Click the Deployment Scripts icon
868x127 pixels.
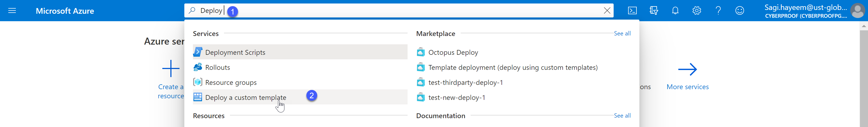(198, 52)
